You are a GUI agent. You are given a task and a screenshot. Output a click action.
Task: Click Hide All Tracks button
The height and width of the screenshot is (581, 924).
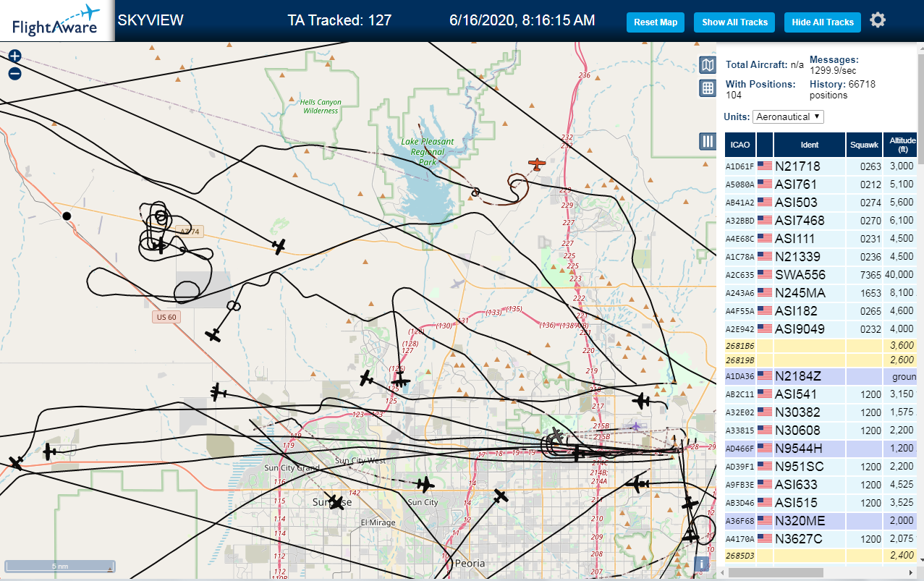823,22
